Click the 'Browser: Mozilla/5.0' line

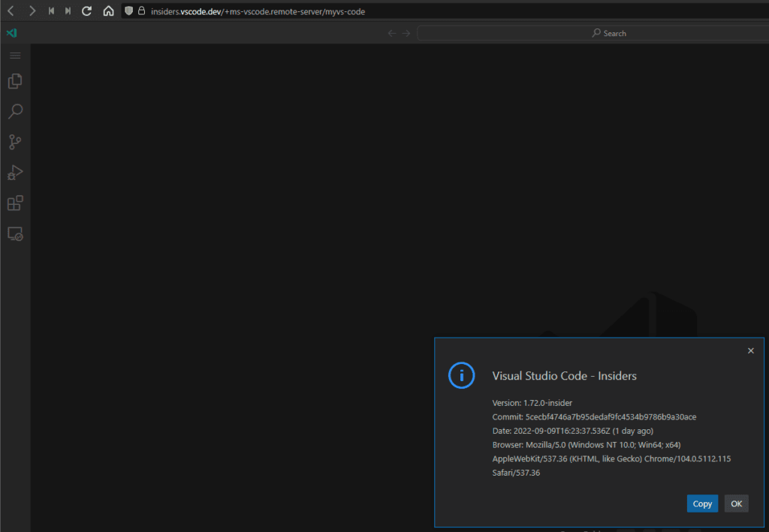click(587, 445)
